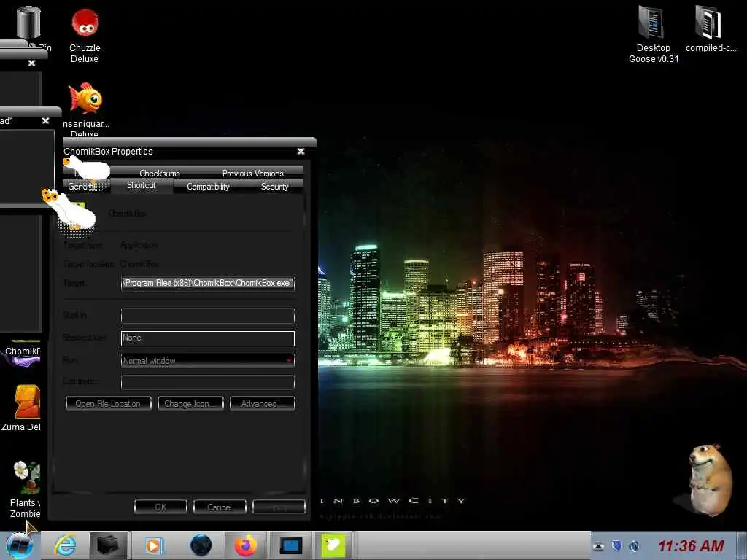This screenshot has width=747, height=560.
Task: Switch to the Previous Versions tab
Action: tap(252, 174)
